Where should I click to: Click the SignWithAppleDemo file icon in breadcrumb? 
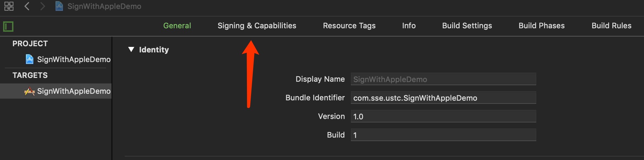point(59,6)
